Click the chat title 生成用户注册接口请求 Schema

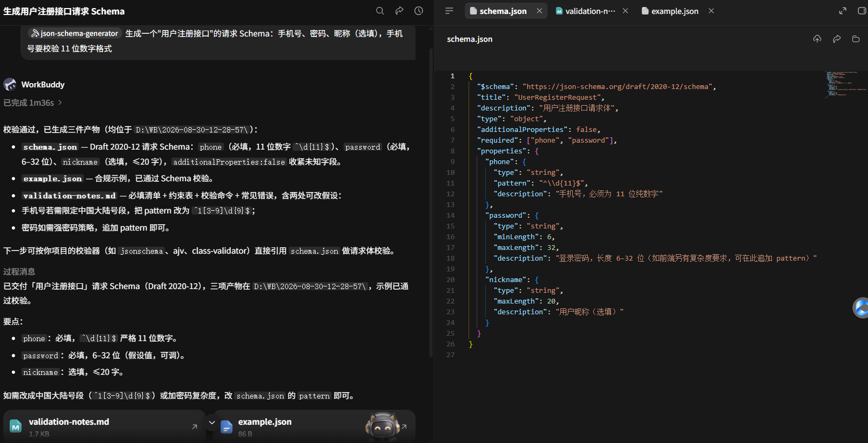[x=64, y=11]
